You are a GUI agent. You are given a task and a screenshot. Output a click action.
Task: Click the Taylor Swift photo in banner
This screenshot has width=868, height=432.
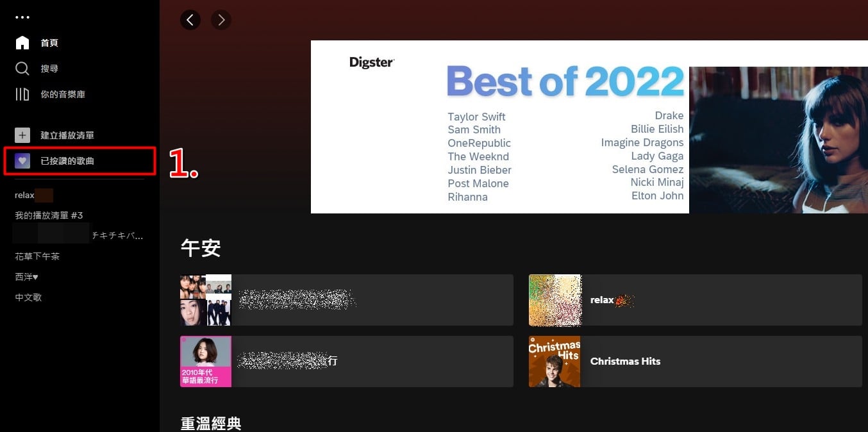[778, 140]
